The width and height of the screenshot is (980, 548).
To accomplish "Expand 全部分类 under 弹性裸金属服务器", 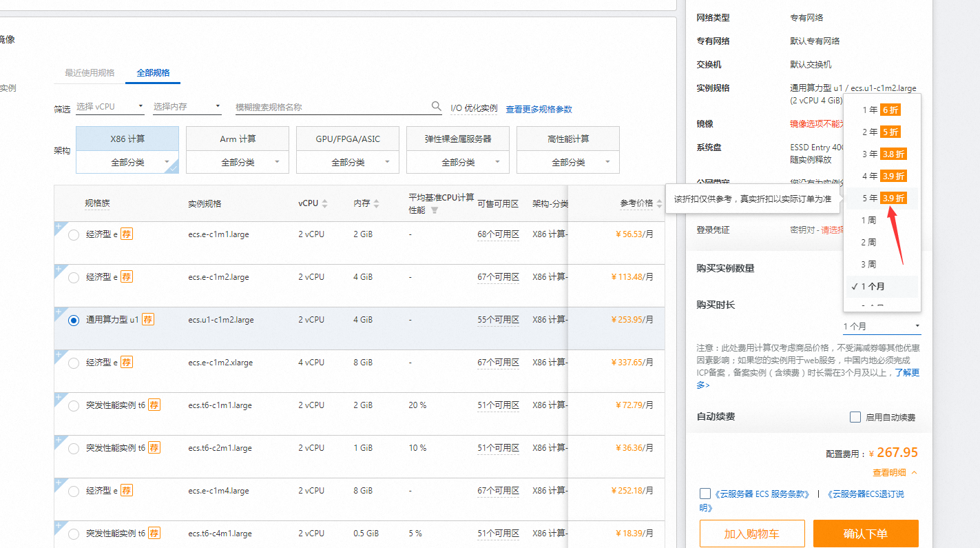I will click(x=458, y=163).
